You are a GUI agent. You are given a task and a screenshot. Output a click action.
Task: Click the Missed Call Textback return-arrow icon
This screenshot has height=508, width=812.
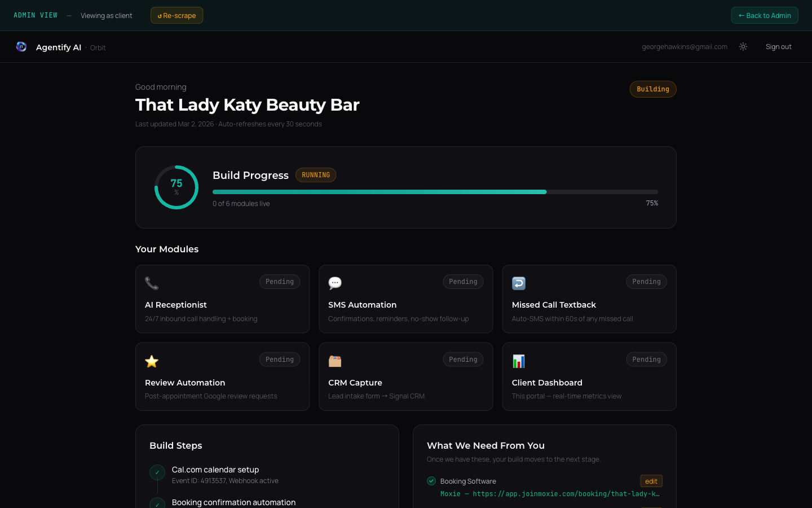tap(518, 283)
